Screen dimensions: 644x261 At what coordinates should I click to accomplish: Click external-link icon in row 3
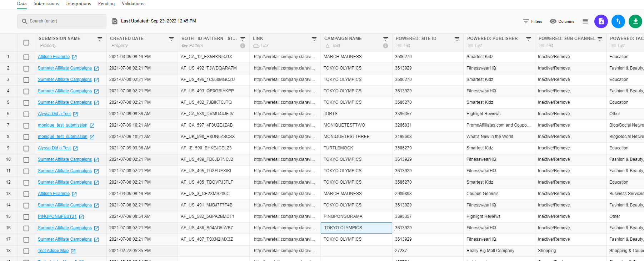(96, 80)
